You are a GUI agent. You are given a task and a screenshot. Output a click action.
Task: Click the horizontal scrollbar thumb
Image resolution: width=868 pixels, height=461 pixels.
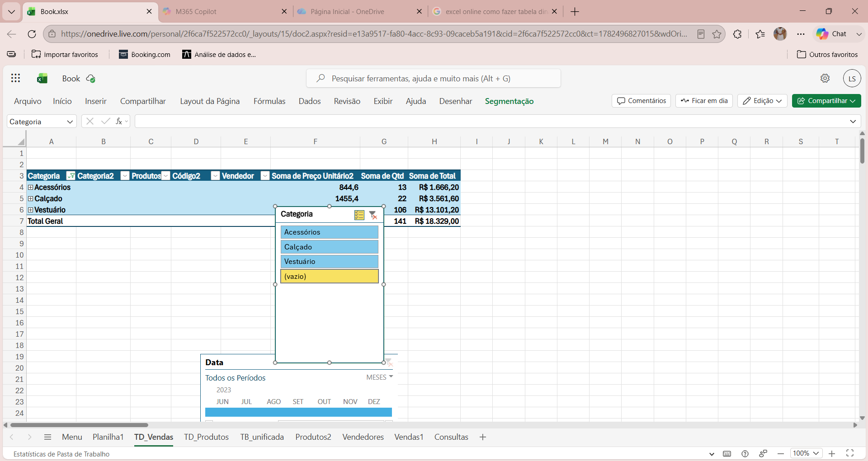coord(79,425)
